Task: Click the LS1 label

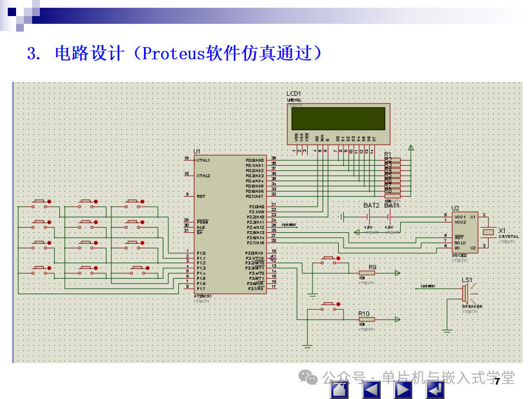Action: pyautogui.click(x=467, y=280)
